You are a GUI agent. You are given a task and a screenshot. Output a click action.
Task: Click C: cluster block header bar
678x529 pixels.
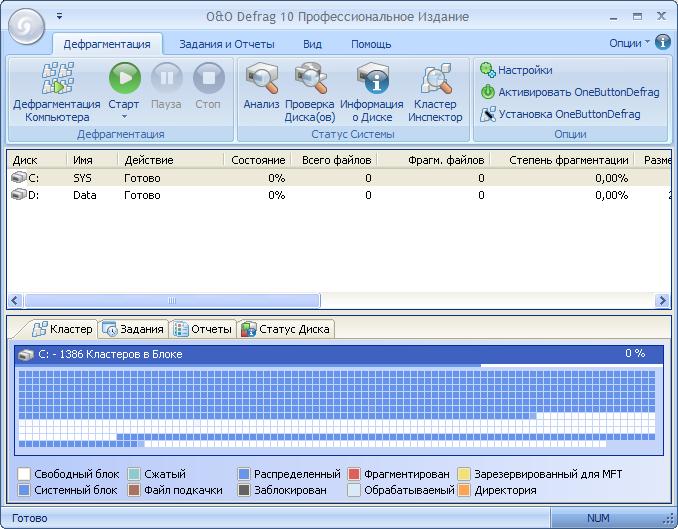tap(339, 354)
